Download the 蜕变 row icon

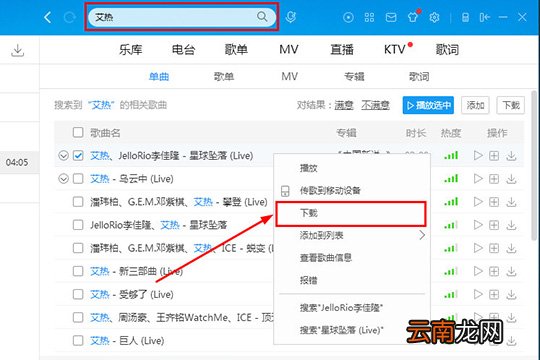[x=511, y=248]
